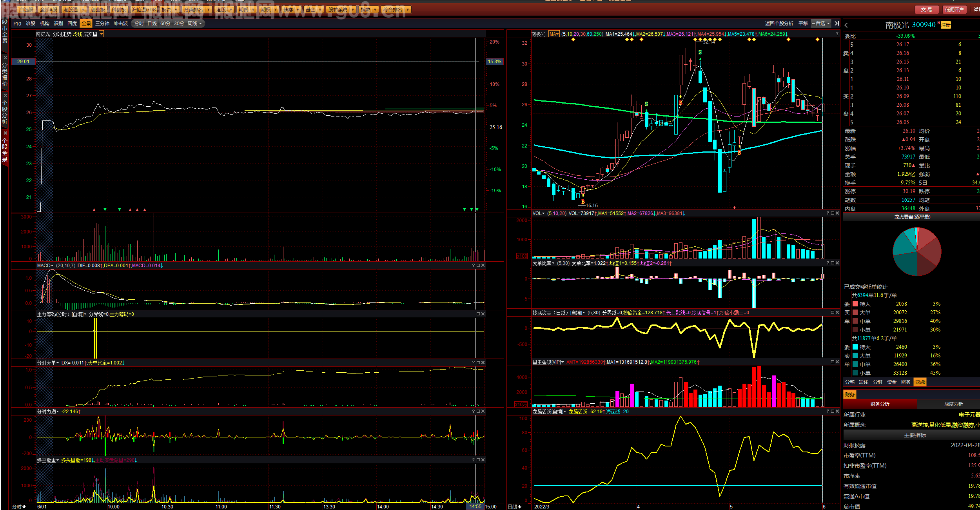Switch period to 日线
Viewport: 980px width, 510px height.
tap(152, 24)
